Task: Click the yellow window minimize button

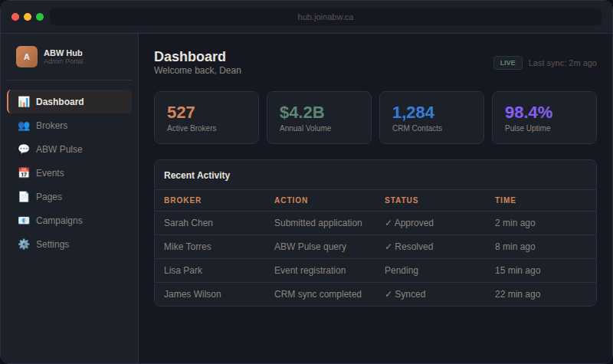Action: coord(28,17)
